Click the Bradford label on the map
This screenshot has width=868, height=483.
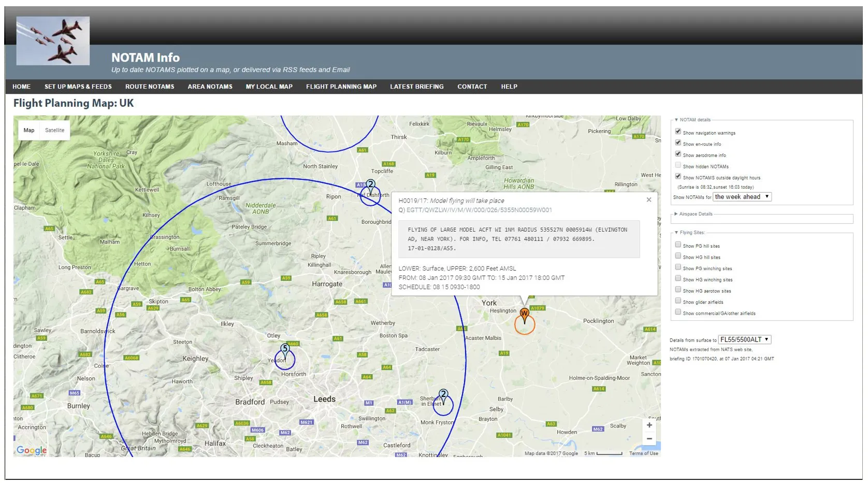pos(250,402)
